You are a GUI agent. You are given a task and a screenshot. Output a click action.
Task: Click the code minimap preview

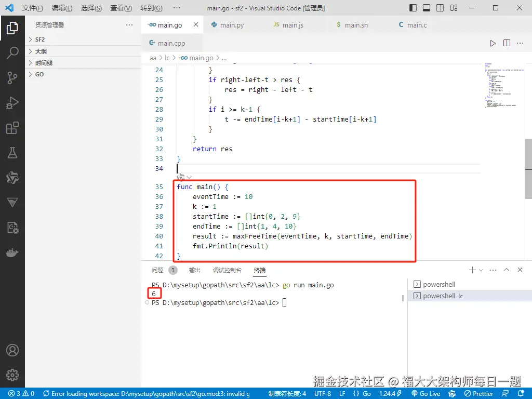click(504, 86)
